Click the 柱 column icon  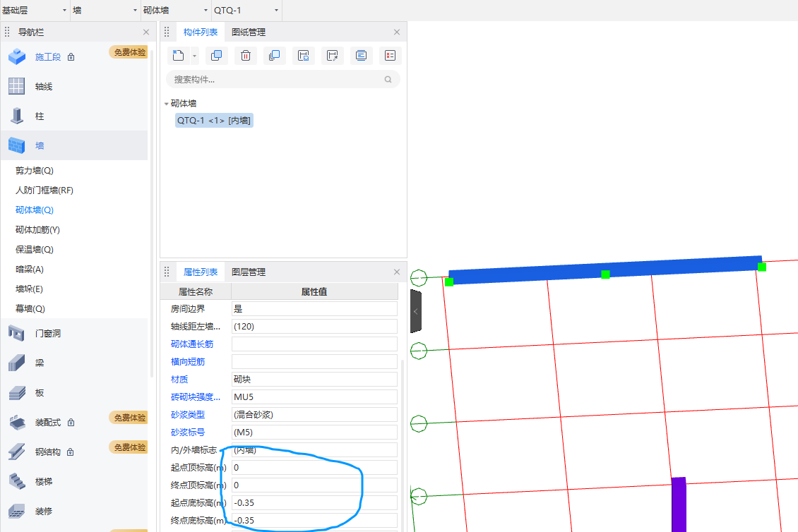click(17, 116)
